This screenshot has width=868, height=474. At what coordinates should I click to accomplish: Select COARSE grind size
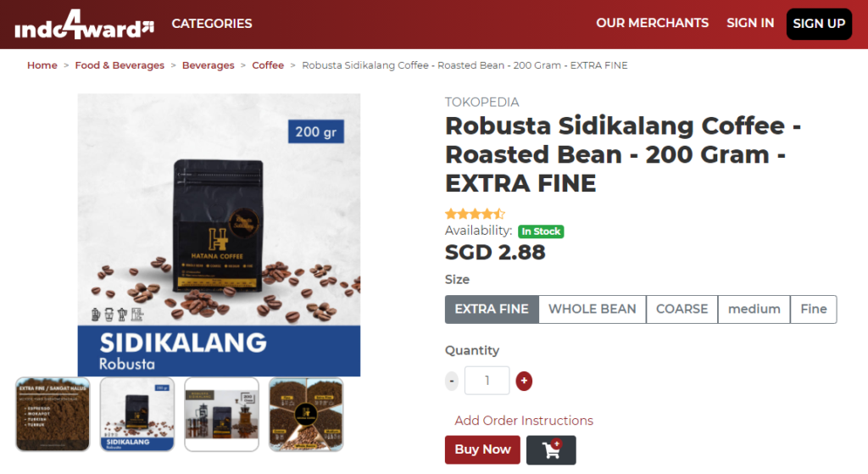[x=682, y=309]
